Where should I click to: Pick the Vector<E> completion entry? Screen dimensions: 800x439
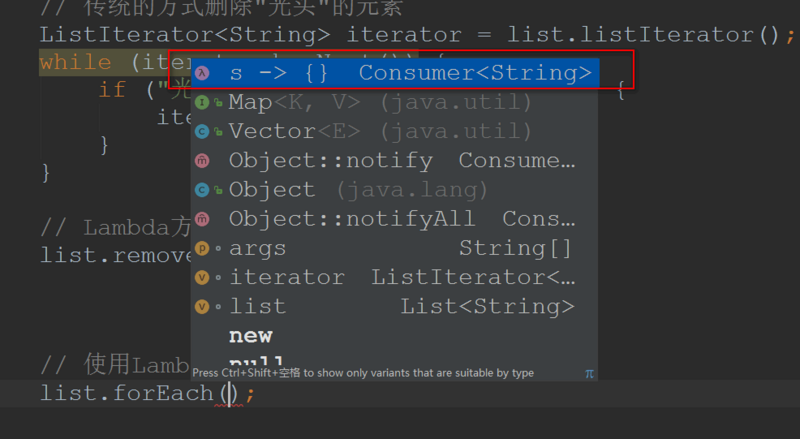[380, 131]
